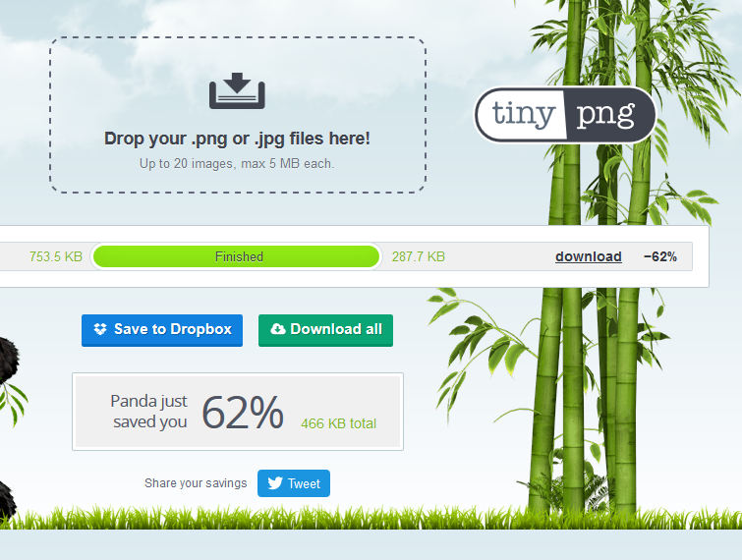Click the green Download all button
This screenshot has height=560, width=742.
coord(325,330)
